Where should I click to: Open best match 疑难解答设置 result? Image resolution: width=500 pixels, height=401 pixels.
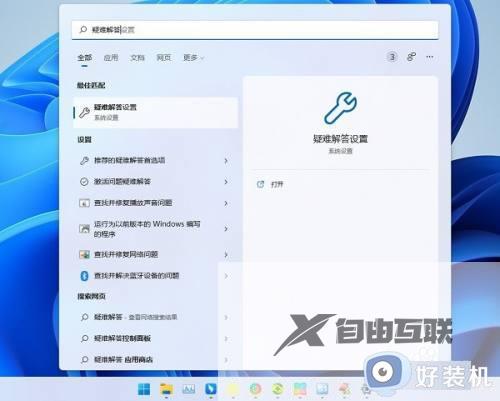coord(155,112)
